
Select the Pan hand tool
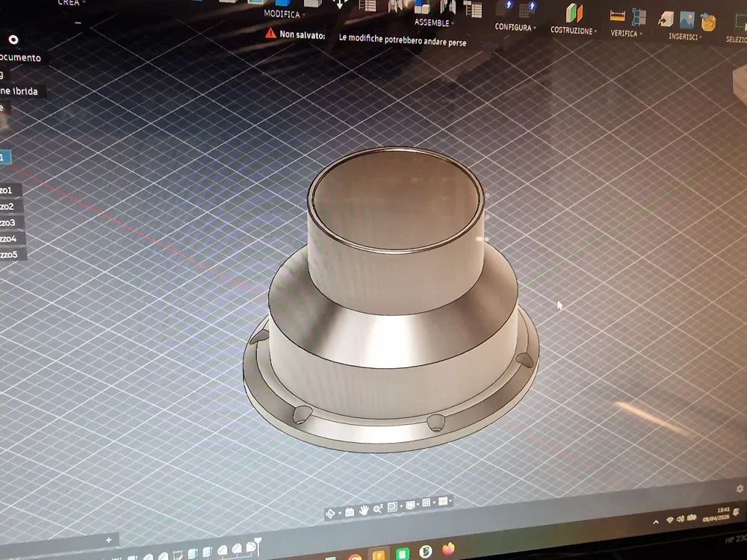pos(364,511)
